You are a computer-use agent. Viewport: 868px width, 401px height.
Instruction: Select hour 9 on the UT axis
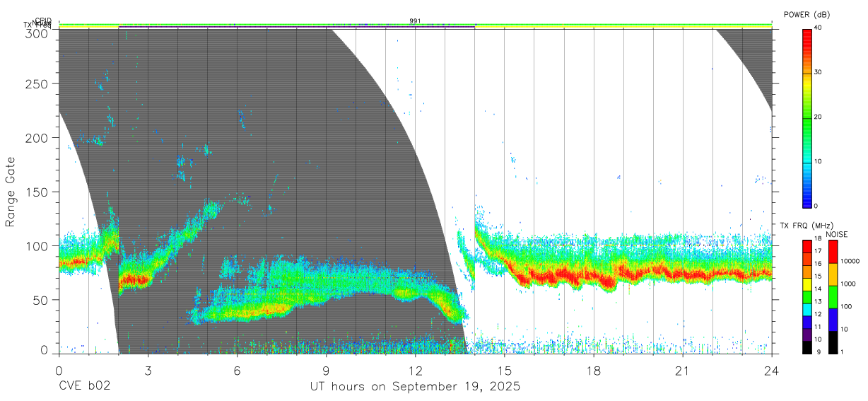point(326,371)
